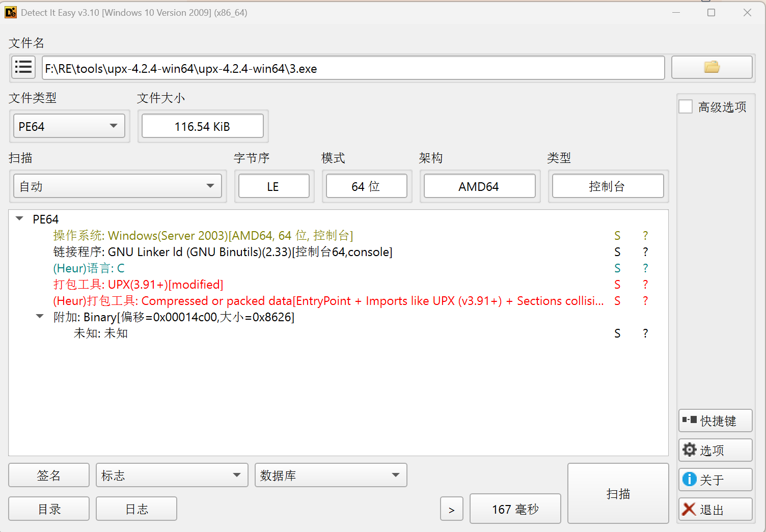Collapse the PE64 tree node
The height and width of the screenshot is (532, 766).
(19, 218)
